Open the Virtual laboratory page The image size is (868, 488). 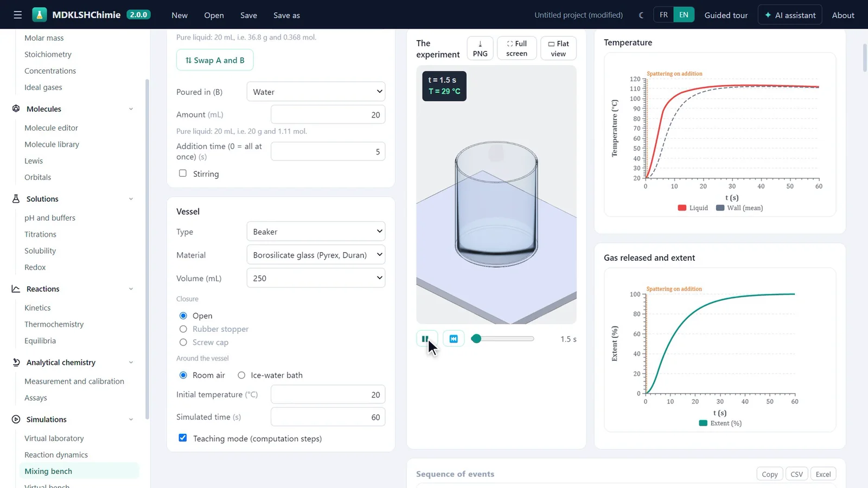point(54,438)
